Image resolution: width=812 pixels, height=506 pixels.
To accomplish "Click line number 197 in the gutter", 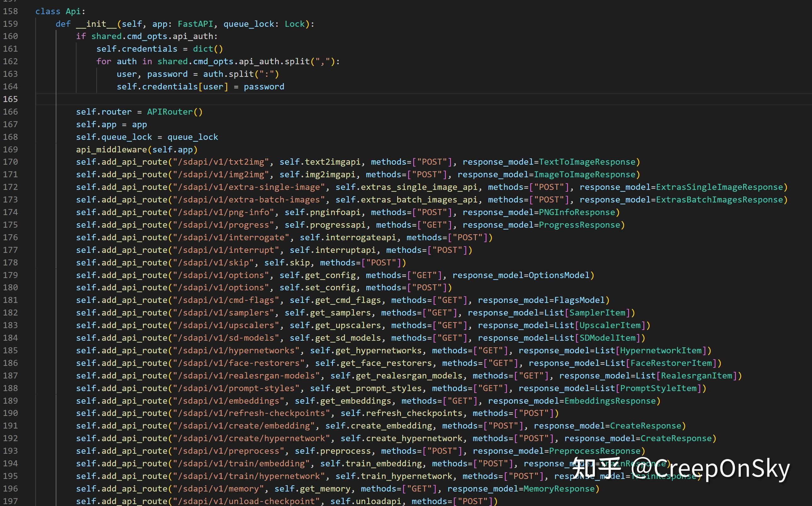I will click(x=10, y=501).
